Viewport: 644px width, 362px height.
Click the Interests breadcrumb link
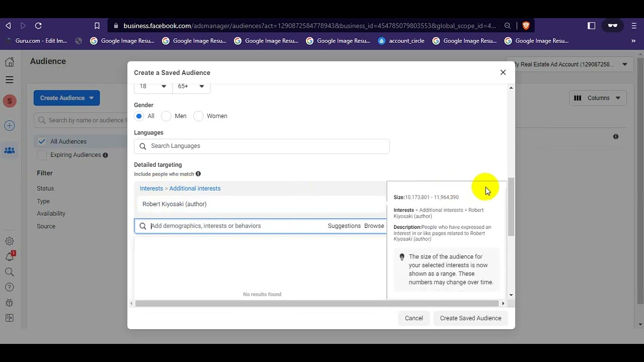point(151,189)
